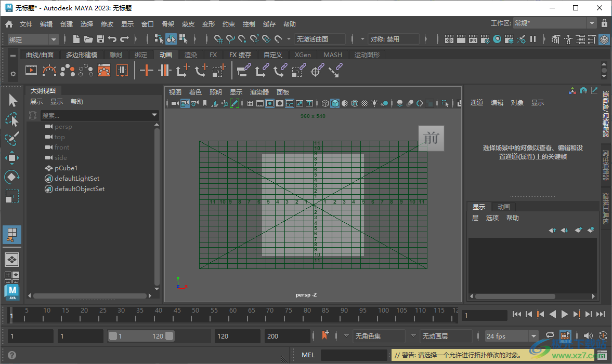Image resolution: width=612 pixels, height=364 pixels.
Task: Pause viewport display with the pause icon
Action: 533,39
